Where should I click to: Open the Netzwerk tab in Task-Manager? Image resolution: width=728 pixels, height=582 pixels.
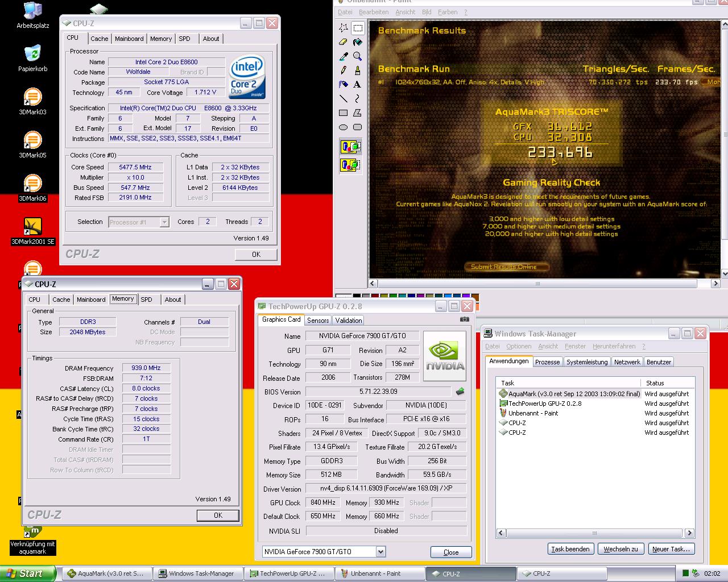click(x=627, y=362)
